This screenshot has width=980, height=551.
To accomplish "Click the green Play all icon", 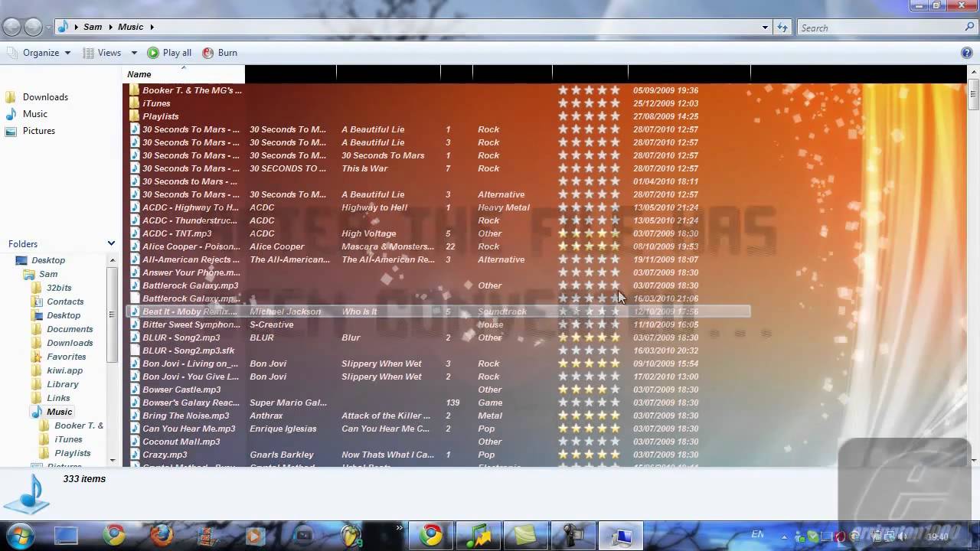I will pos(153,53).
